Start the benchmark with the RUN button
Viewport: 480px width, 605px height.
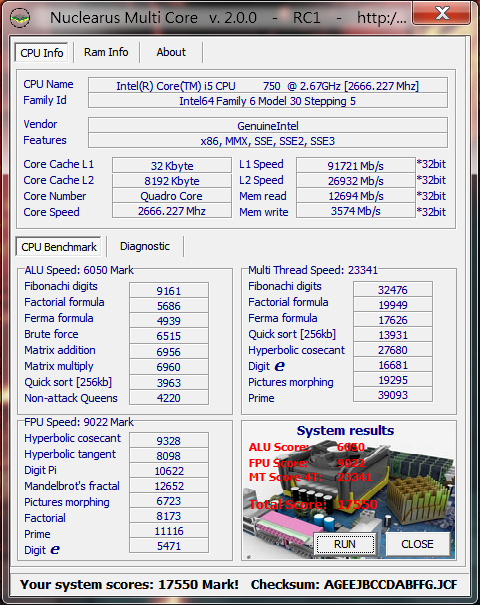(345, 544)
